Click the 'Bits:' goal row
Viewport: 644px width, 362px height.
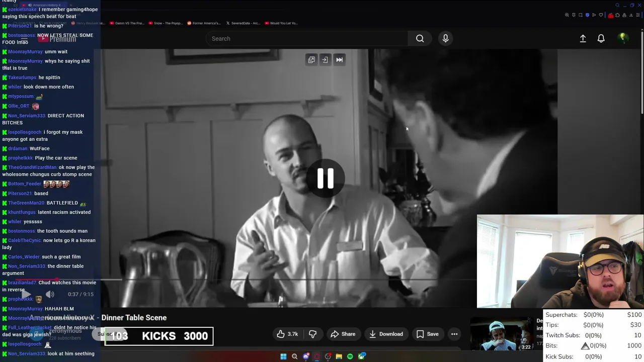[593, 346]
